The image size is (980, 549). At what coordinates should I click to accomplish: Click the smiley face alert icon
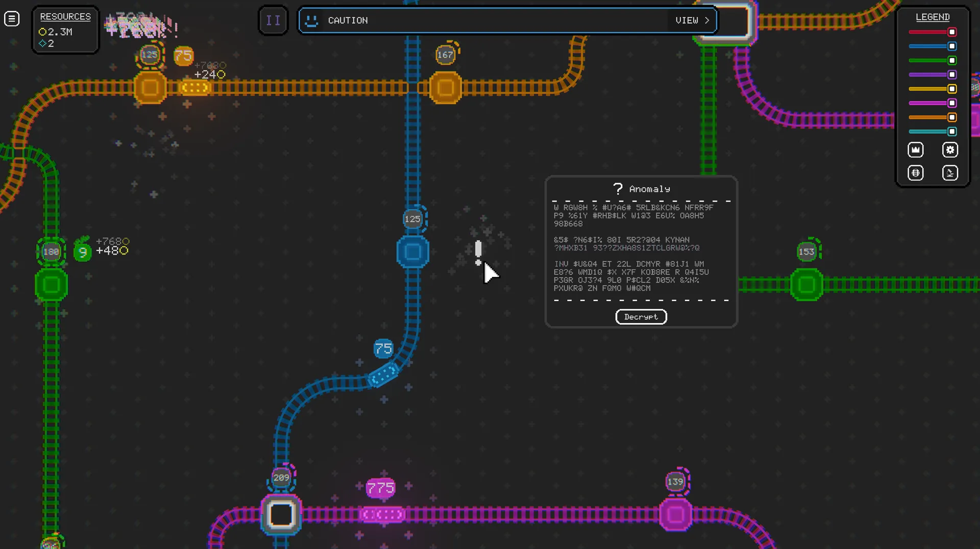coord(311,20)
